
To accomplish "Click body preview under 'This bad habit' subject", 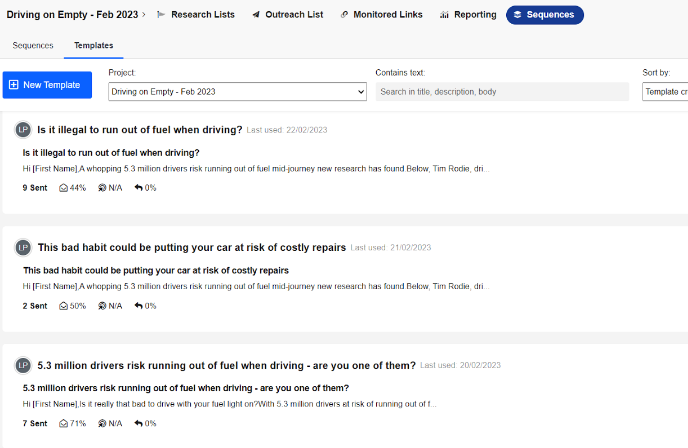I will click(x=256, y=286).
